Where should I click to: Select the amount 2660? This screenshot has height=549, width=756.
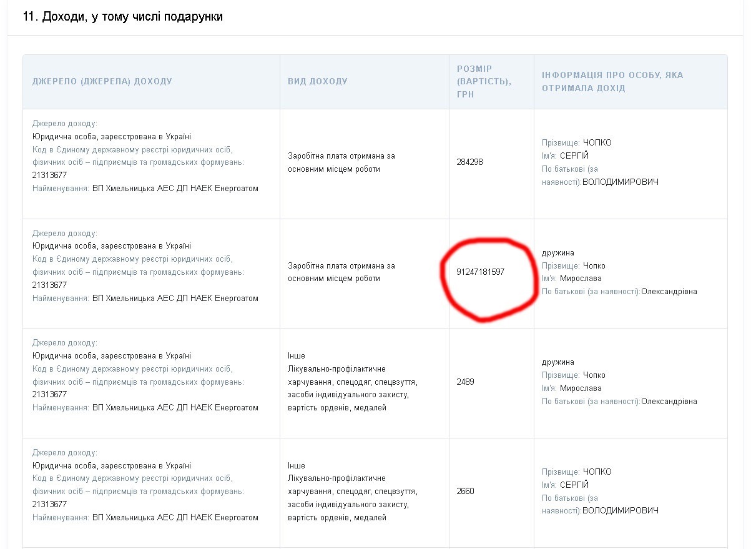tap(466, 492)
